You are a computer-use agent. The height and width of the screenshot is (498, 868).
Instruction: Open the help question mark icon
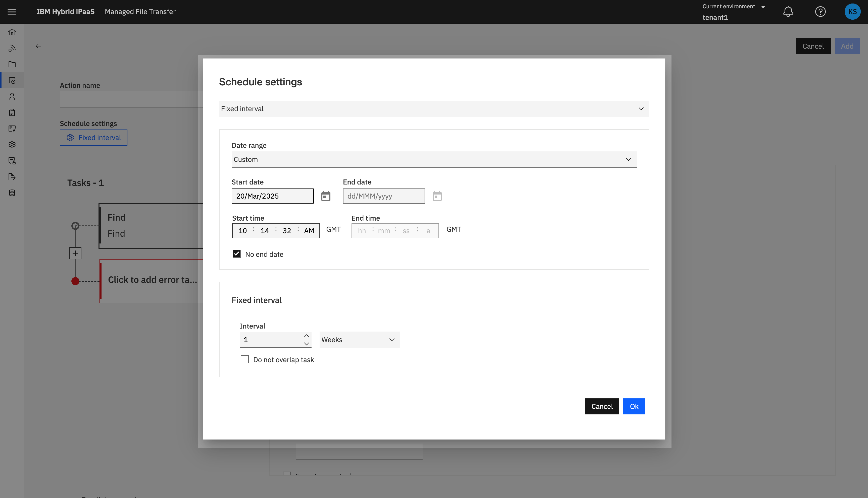[820, 12]
